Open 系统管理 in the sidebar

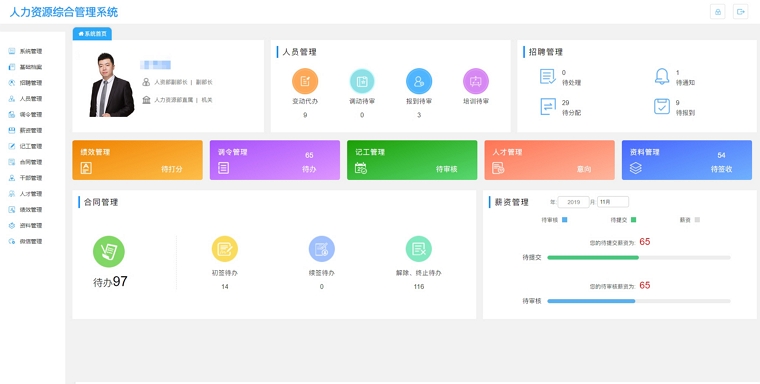(25, 51)
